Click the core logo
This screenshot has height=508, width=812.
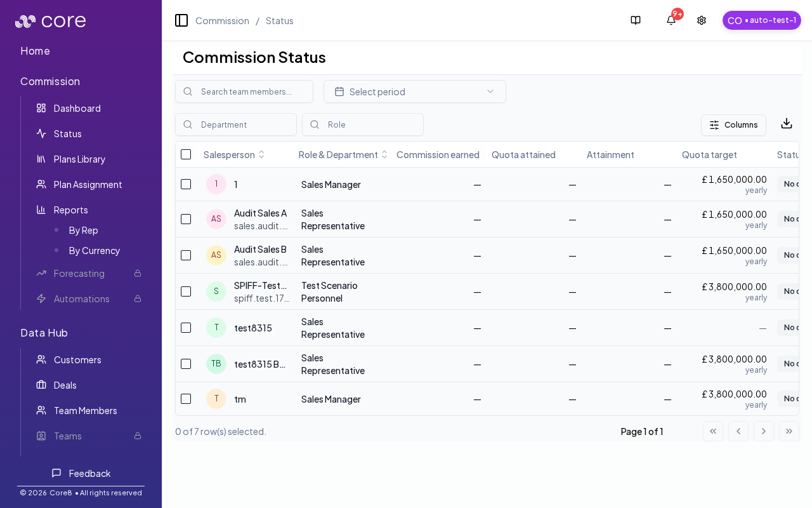[50, 20]
